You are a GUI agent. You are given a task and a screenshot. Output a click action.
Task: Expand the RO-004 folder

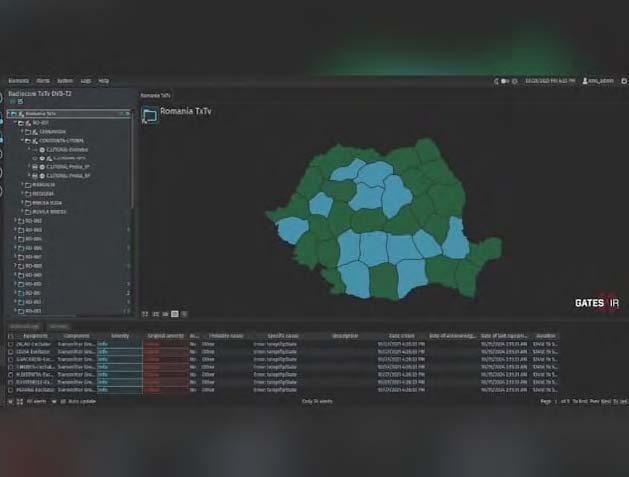point(16,239)
